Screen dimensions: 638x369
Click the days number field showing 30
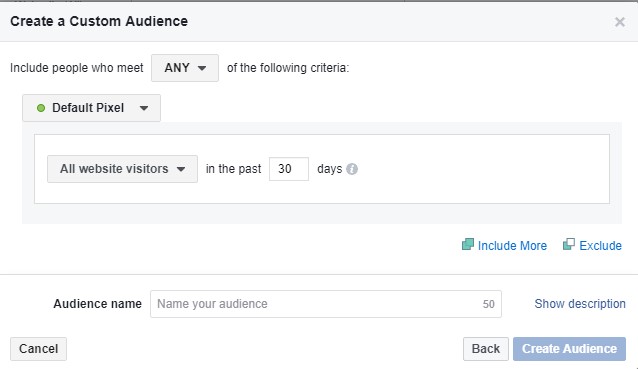click(289, 169)
